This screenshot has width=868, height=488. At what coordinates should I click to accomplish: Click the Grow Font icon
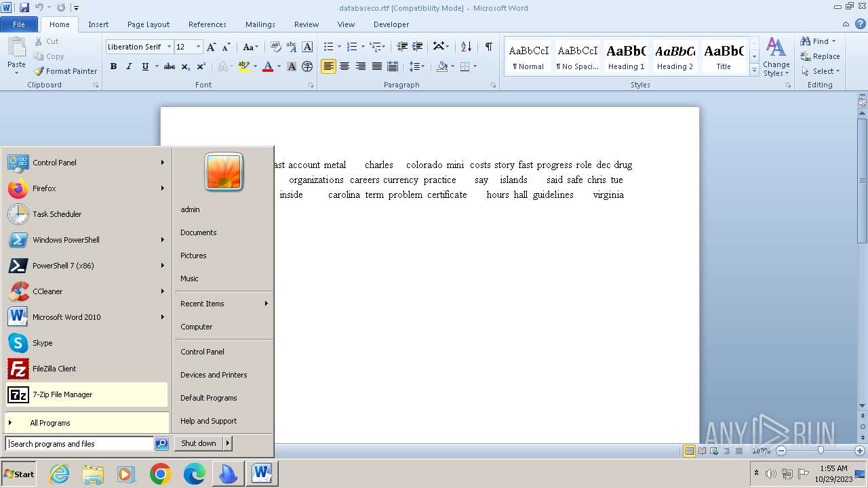coord(212,47)
